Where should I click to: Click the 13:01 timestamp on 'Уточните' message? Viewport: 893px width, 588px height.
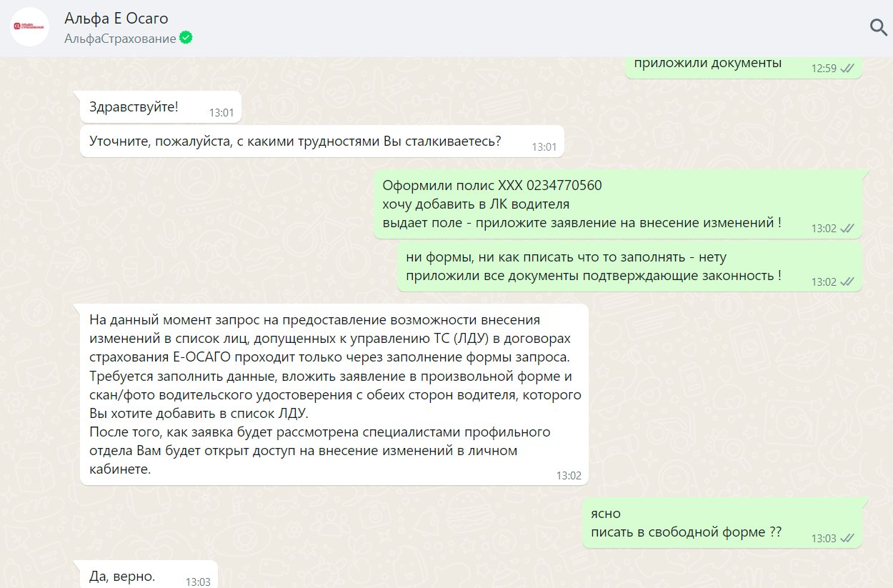544,146
